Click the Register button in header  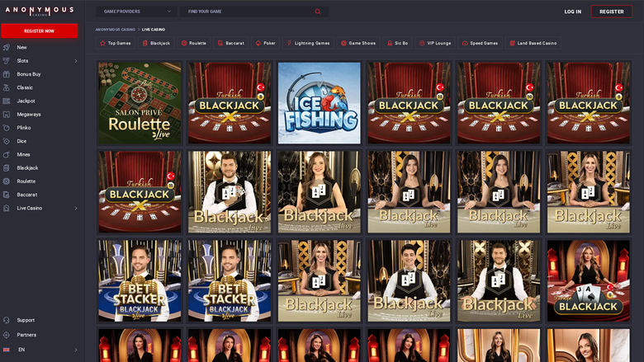[x=612, y=12]
